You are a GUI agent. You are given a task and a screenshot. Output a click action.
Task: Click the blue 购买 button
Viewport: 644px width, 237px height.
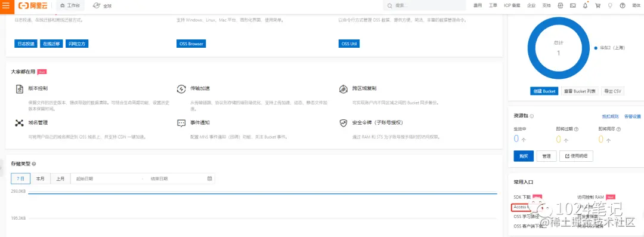524,156
